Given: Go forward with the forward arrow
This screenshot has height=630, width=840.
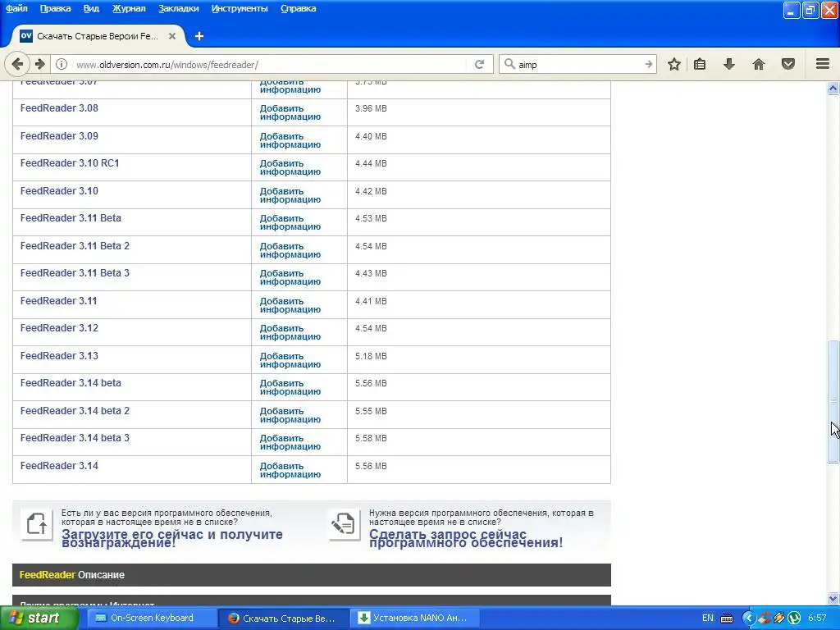Looking at the screenshot, I should tap(40, 64).
